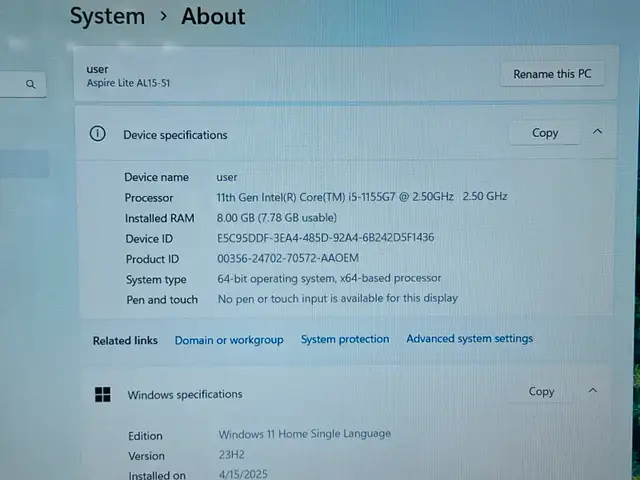The image size is (640, 480).
Task: Click the Edition label
Action: (x=145, y=436)
